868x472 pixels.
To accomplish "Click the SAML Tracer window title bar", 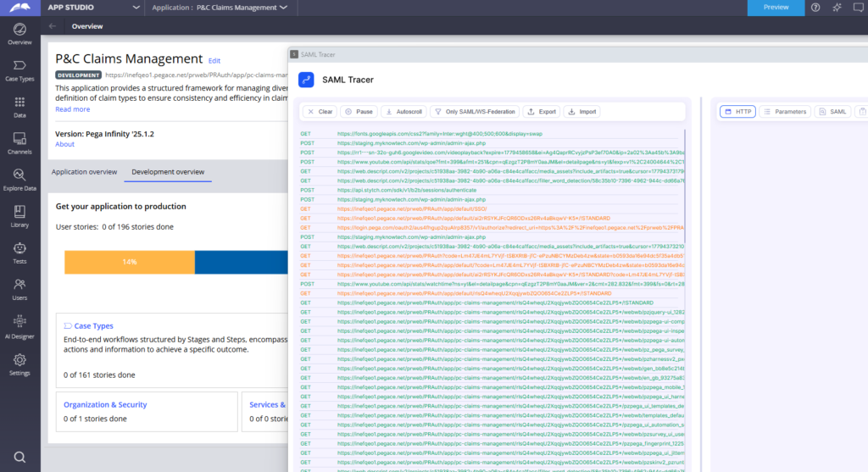I will click(x=578, y=55).
